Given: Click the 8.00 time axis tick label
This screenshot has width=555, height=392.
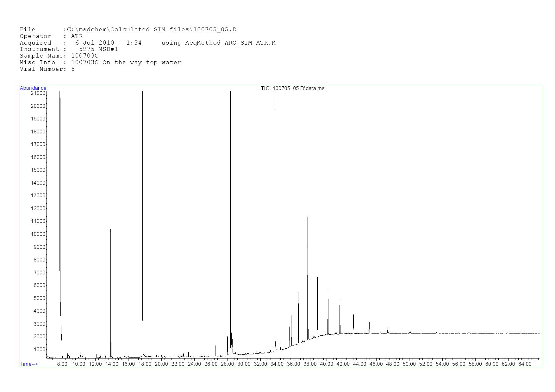Looking at the screenshot, I should coord(62,364).
